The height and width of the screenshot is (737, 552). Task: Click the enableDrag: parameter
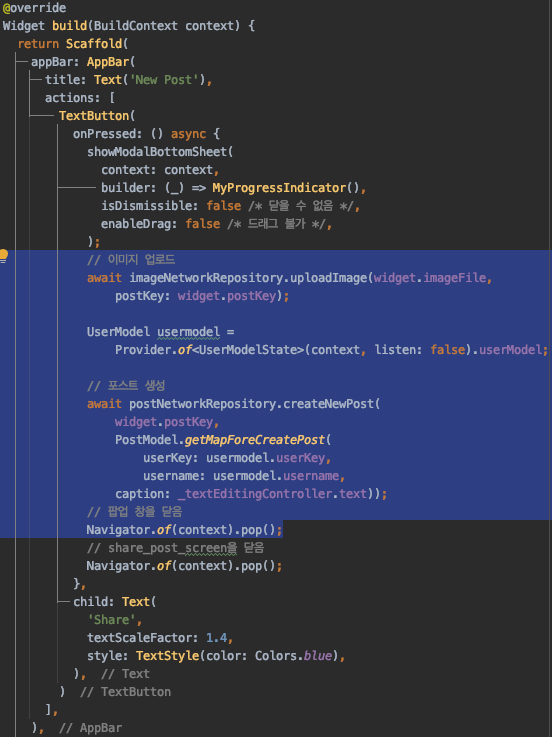139,224
